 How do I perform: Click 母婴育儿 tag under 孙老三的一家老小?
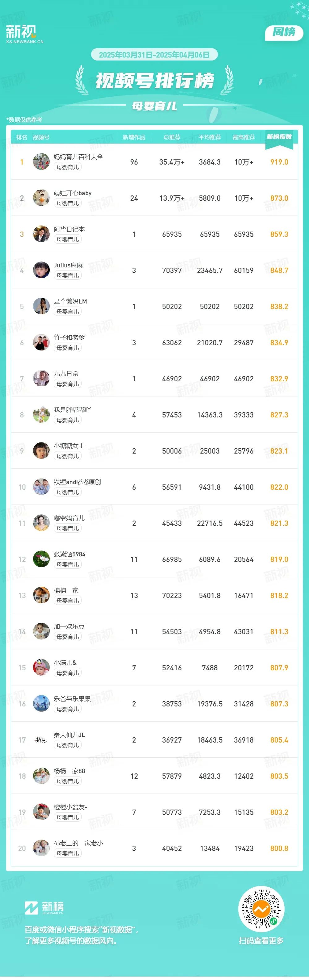click(68, 854)
